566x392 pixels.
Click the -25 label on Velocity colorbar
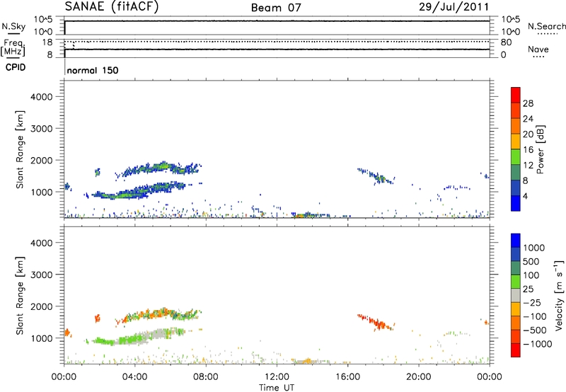pos(532,302)
